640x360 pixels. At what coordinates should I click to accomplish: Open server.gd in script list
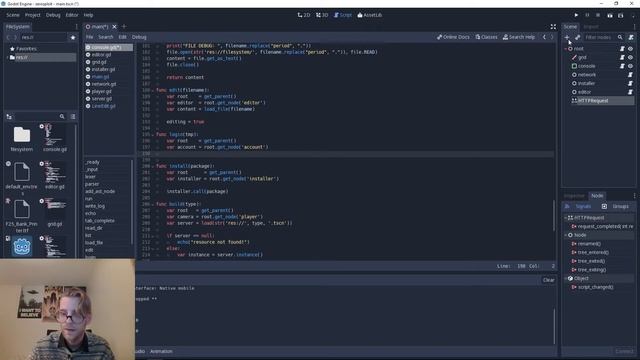(102, 99)
